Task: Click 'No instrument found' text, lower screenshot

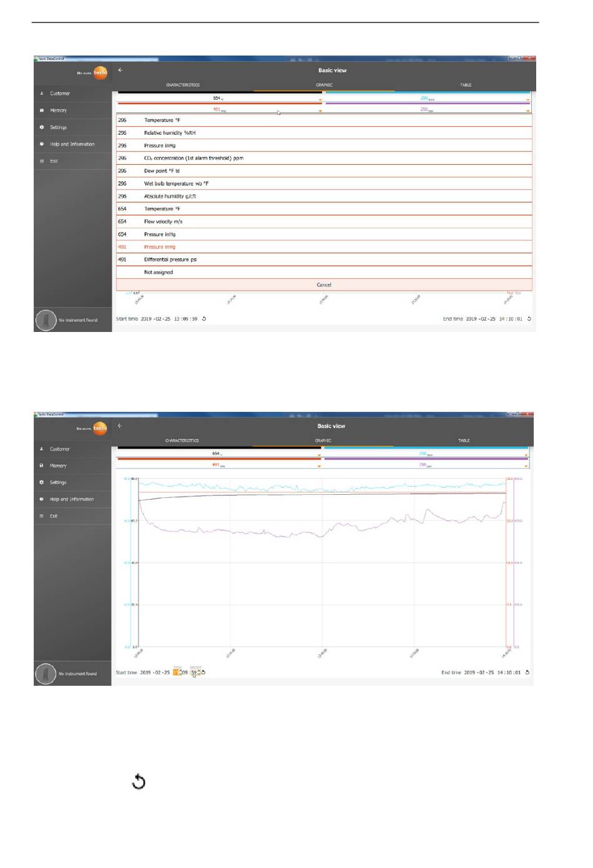Action: tap(78, 674)
